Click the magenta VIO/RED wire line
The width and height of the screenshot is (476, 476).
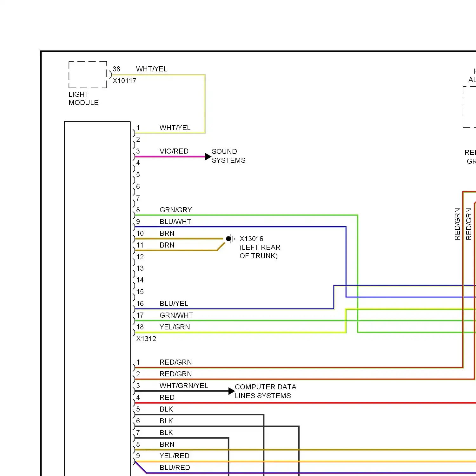coord(170,156)
